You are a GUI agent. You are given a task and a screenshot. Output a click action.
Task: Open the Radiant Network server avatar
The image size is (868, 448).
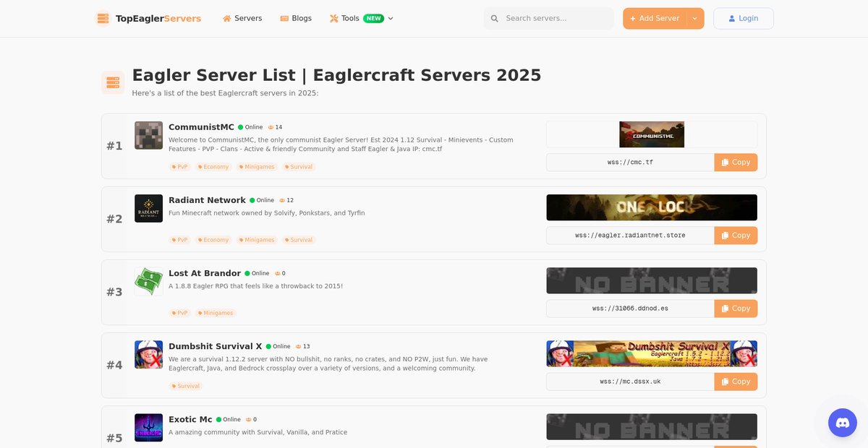148,208
